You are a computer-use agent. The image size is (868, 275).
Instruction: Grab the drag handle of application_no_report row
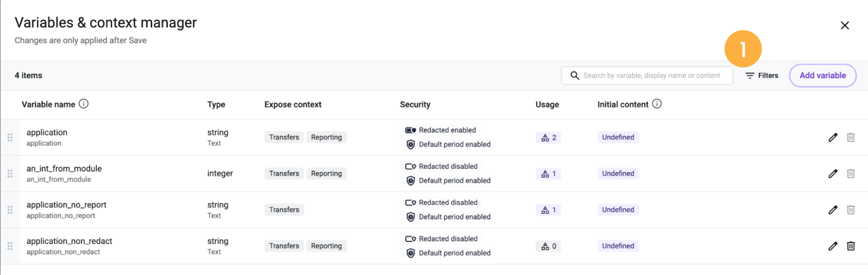pos(10,210)
